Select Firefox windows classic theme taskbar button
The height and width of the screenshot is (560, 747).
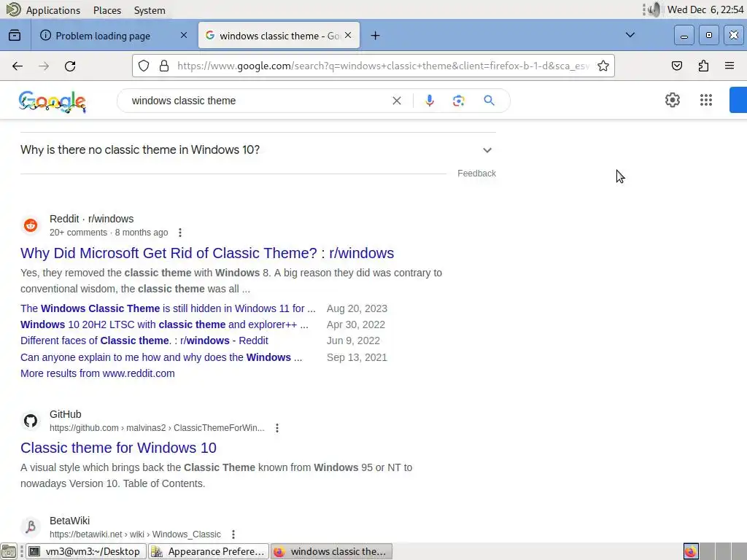coord(332,551)
